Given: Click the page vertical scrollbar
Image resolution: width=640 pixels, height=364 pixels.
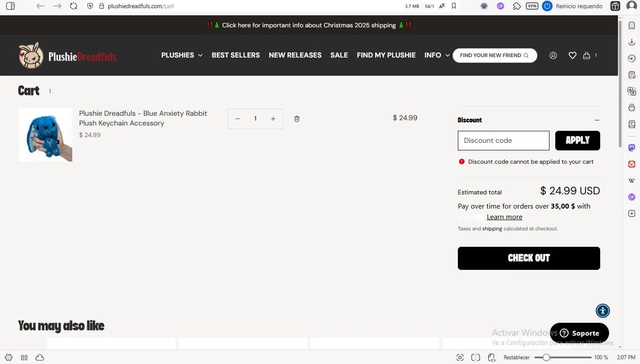Looking at the screenshot, I should click(x=620, y=85).
